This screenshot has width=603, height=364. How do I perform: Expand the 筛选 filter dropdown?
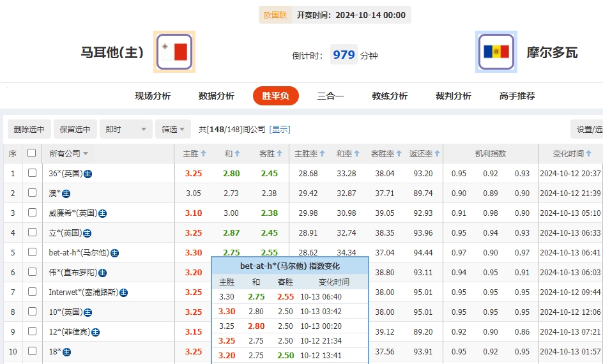(173, 130)
